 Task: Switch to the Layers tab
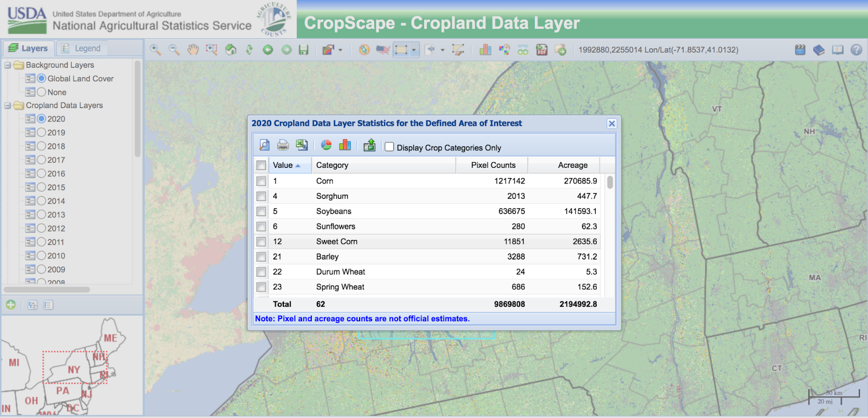click(28, 48)
